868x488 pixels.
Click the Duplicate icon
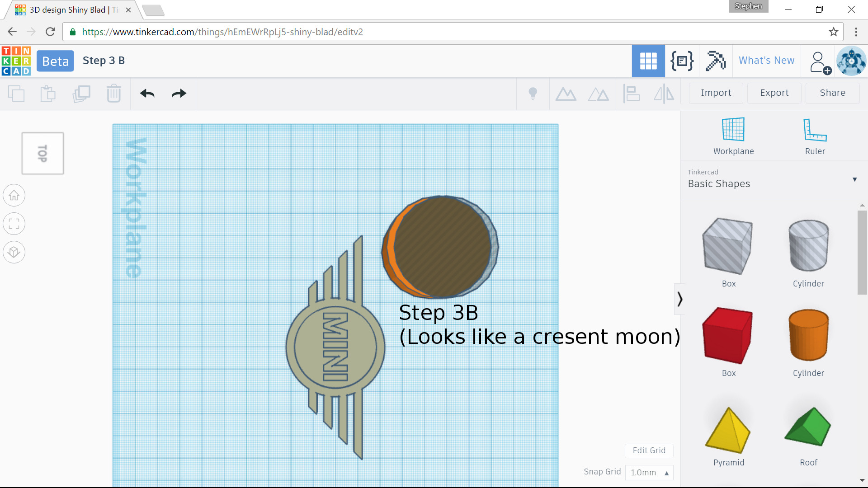(81, 94)
